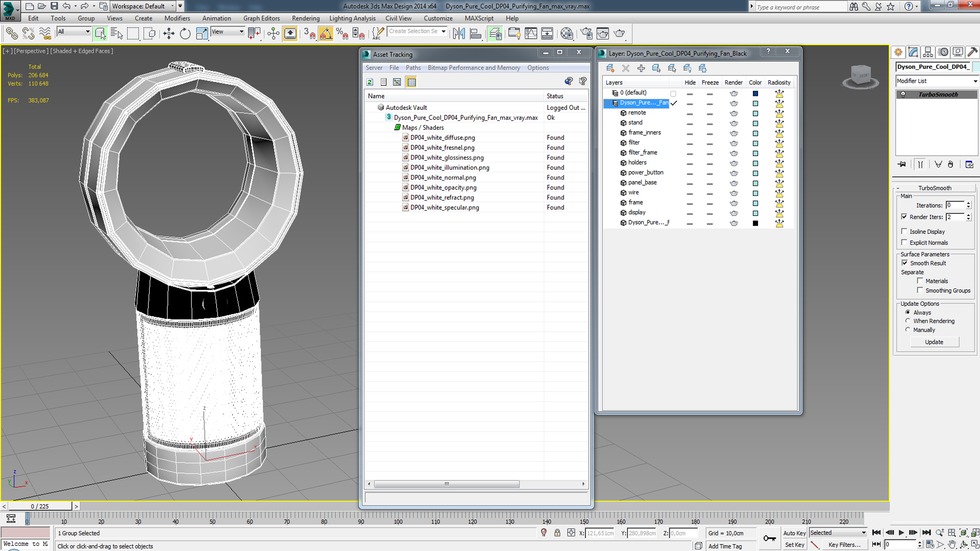Image resolution: width=980 pixels, height=551 pixels.
Task: Open Paths menu in Asset Tracking
Action: click(x=413, y=68)
